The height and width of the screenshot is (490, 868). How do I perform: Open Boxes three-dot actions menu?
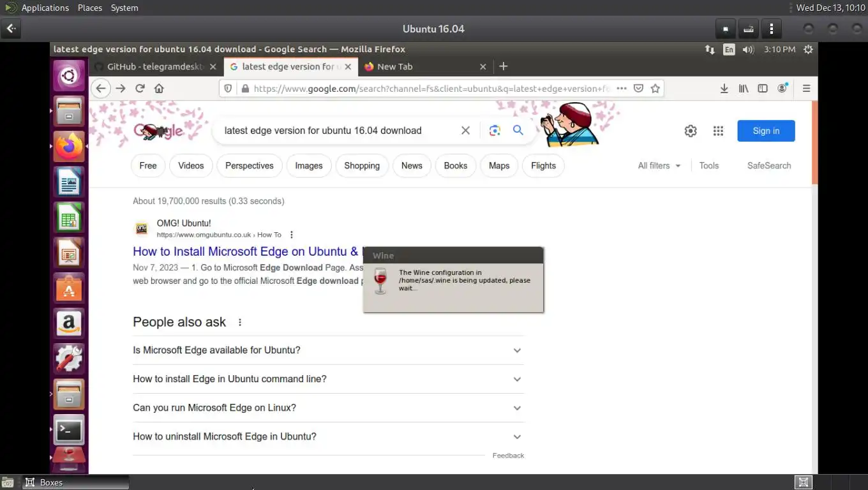tap(772, 29)
